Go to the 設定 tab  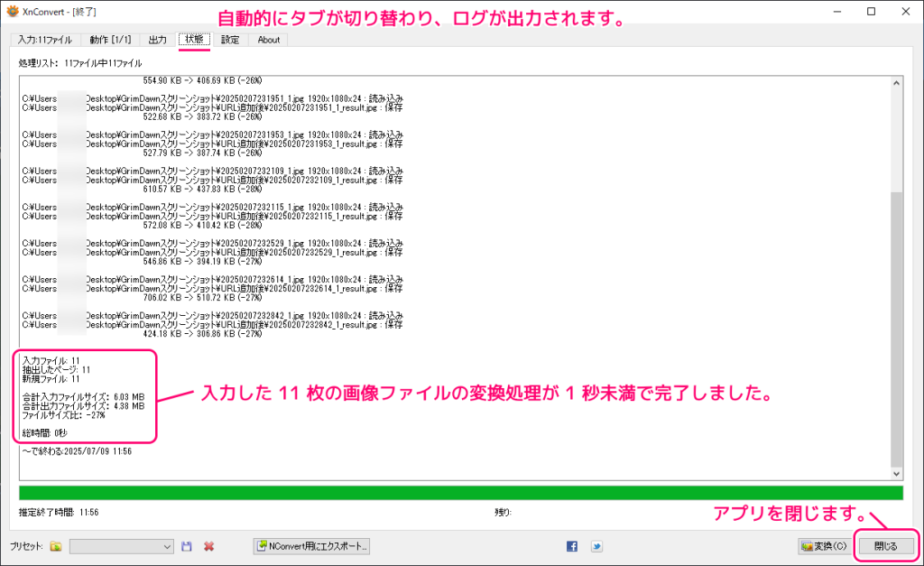tap(230, 40)
